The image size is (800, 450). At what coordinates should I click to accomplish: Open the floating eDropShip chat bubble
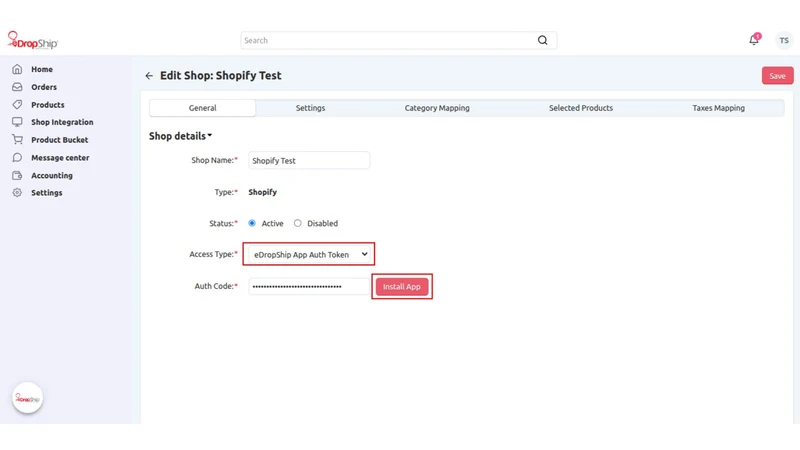pos(28,398)
